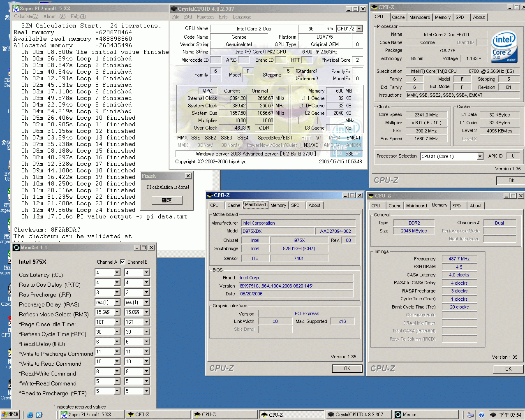Click the Internet Explorer quick launch icon

click(30, 415)
